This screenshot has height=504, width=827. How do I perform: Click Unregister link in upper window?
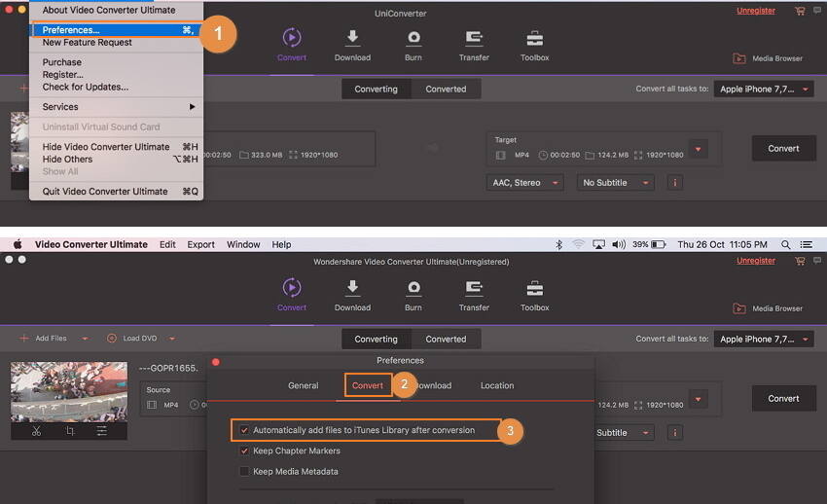pyautogui.click(x=756, y=11)
